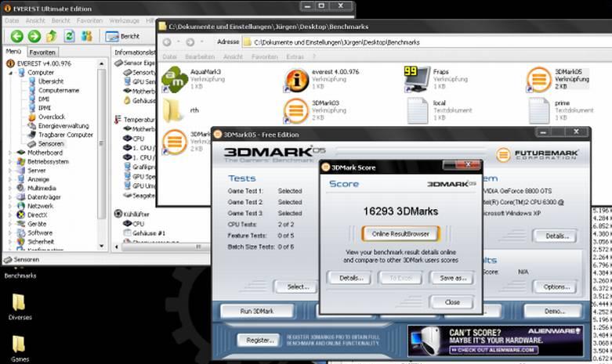Image resolution: width=612 pixels, height=364 pixels.
Task: Click Explorer's Forward arrow button
Action: [x=190, y=42]
